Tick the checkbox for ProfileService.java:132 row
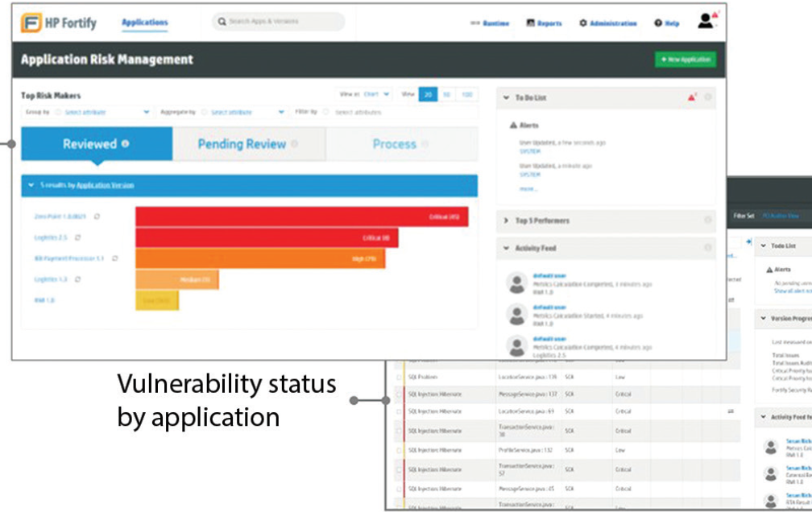Viewport: 812px width, 512px height. pos(399,450)
